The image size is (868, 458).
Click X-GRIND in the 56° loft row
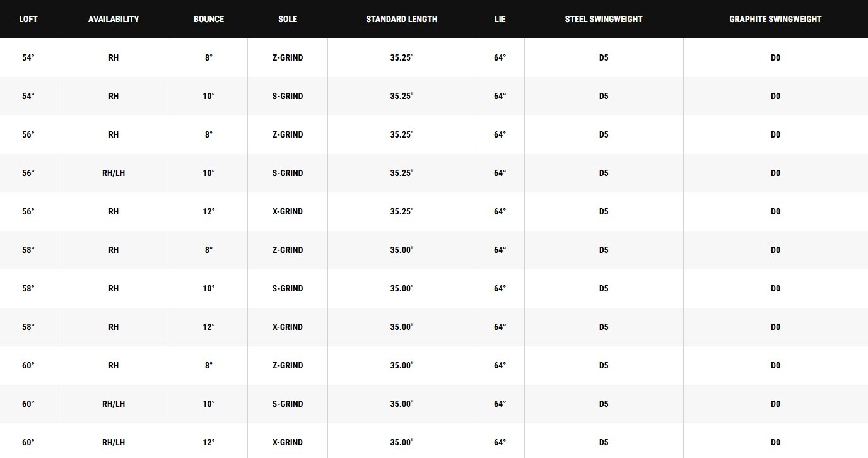(288, 211)
